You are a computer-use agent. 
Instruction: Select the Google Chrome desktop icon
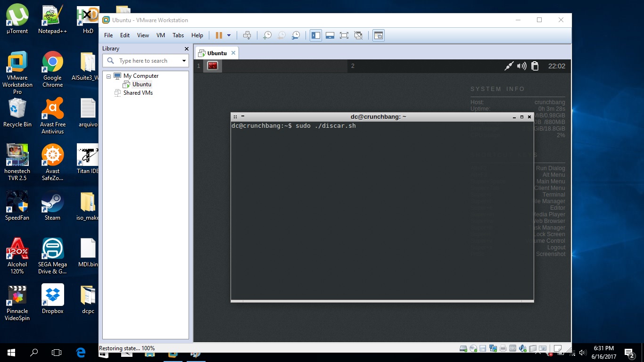coord(53,69)
